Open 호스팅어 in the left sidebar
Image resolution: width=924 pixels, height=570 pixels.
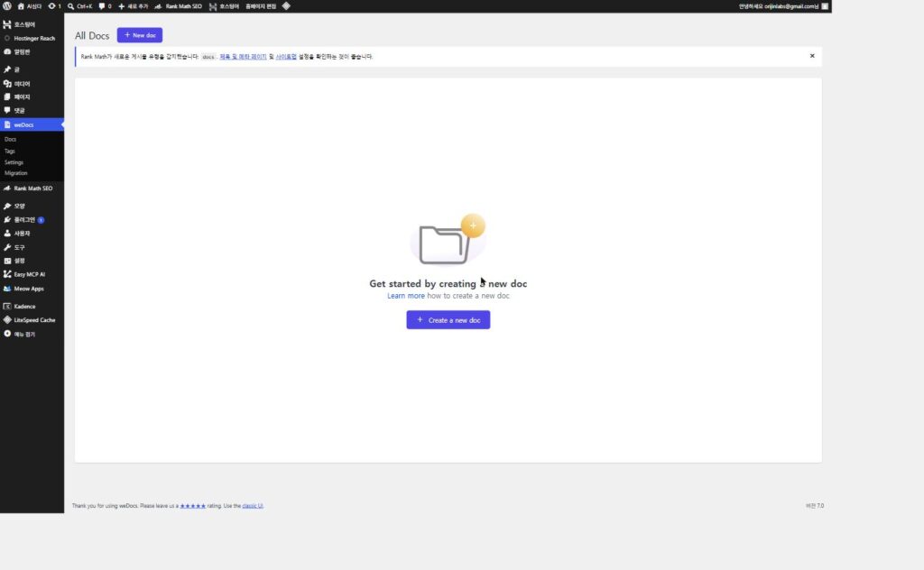click(32, 24)
